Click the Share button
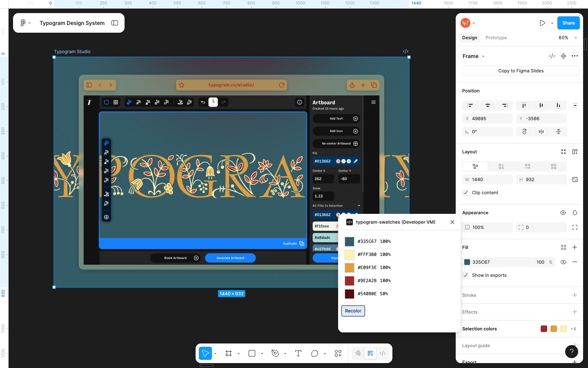Image resolution: width=588 pixels, height=368 pixels. (568, 23)
